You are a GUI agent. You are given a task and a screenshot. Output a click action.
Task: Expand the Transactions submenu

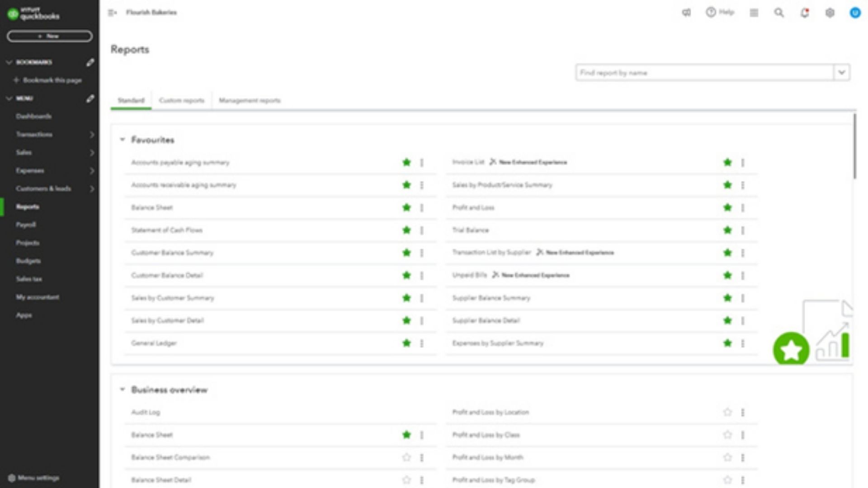click(x=92, y=135)
